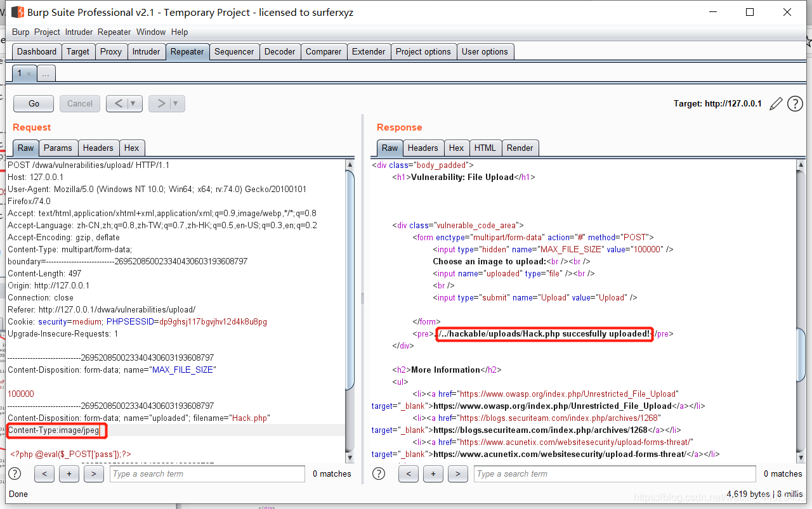Open the Window menu
This screenshot has height=509, width=812.
click(x=151, y=32)
